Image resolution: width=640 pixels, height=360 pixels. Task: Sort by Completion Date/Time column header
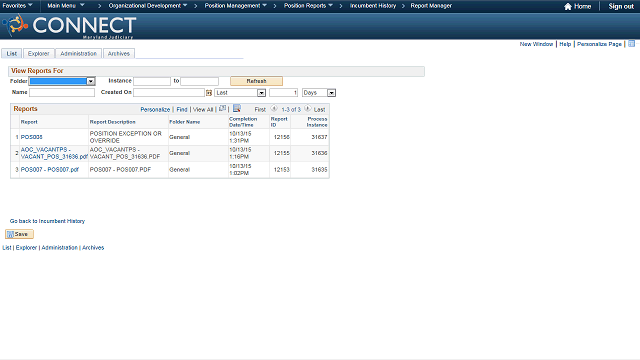click(x=243, y=122)
